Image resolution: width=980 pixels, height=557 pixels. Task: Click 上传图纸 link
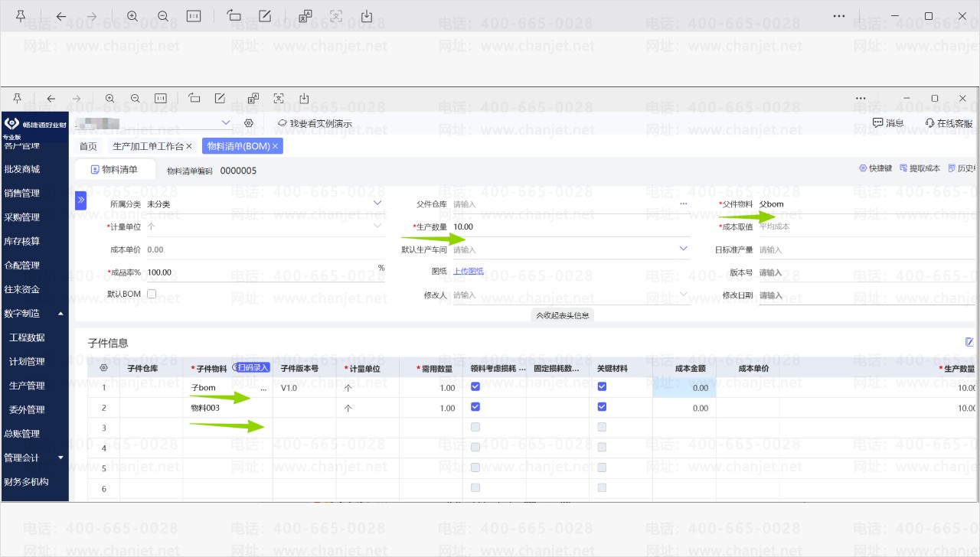[469, 271]
